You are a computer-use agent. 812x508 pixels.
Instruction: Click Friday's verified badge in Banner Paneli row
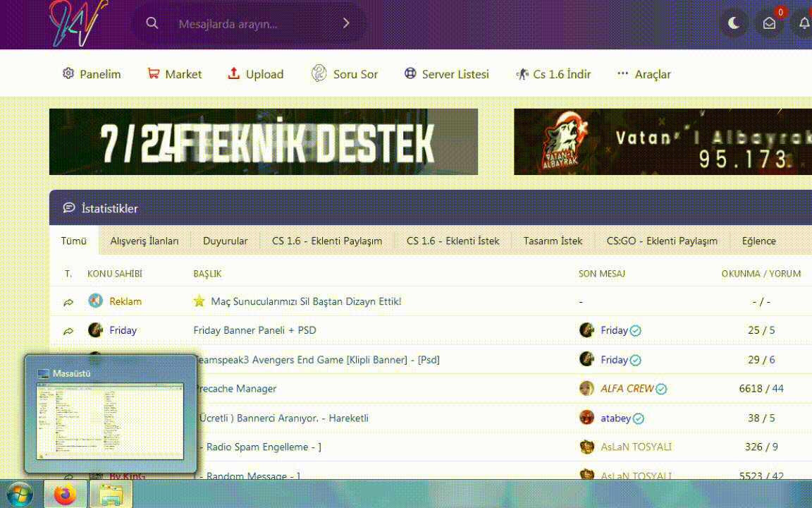coord(635,331)
